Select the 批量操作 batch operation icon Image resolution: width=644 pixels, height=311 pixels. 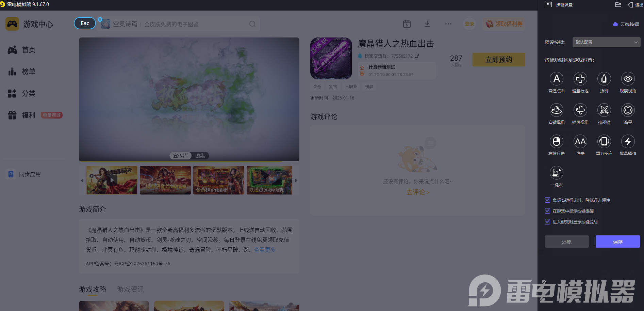pos(628,142)
